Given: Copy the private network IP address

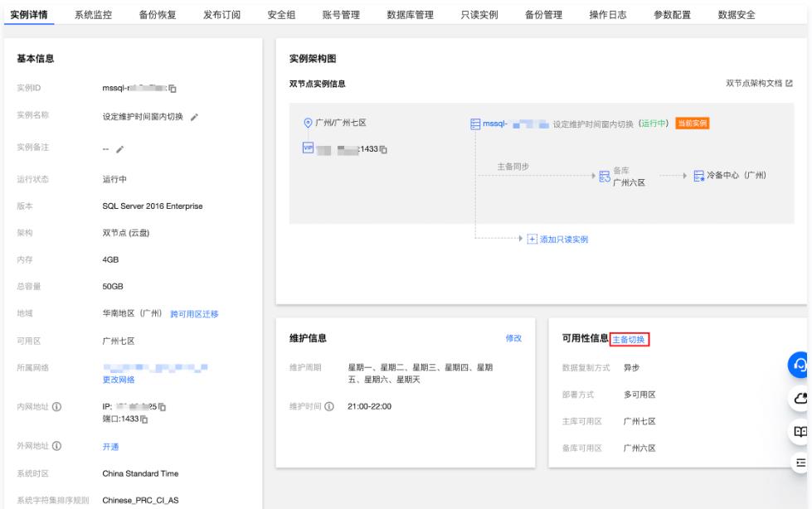Looking at the screenshot, I should click(162, 408).
